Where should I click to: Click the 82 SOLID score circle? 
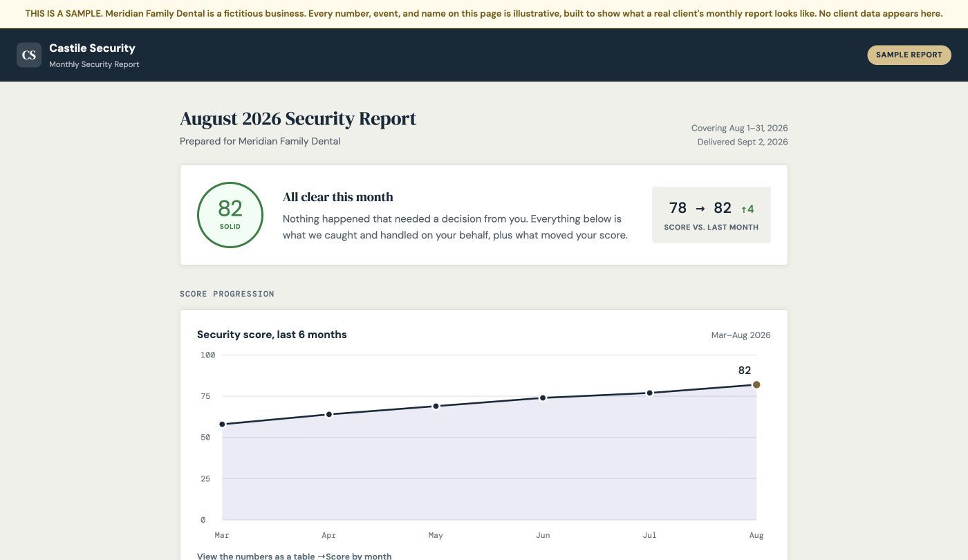tap(230, 215)
